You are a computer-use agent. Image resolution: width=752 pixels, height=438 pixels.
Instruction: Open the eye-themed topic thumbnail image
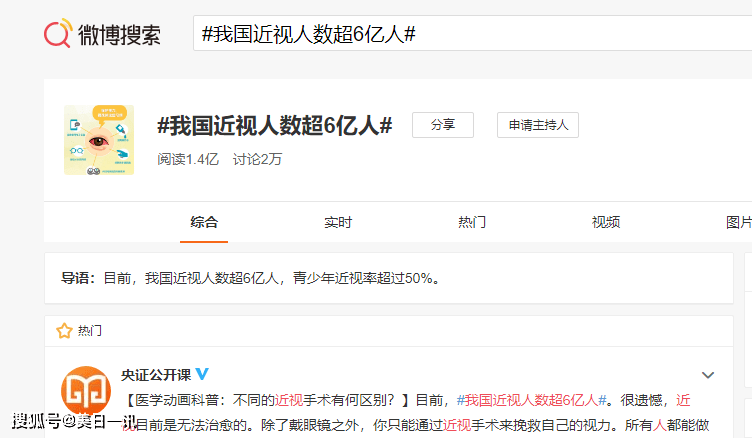pyautogui.click(x=99, y=140)
